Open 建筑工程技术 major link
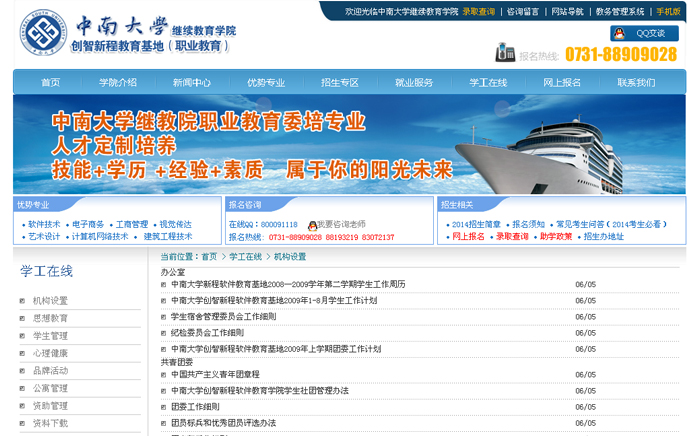This screenshot has height=436, width=697. pos(168,236)
